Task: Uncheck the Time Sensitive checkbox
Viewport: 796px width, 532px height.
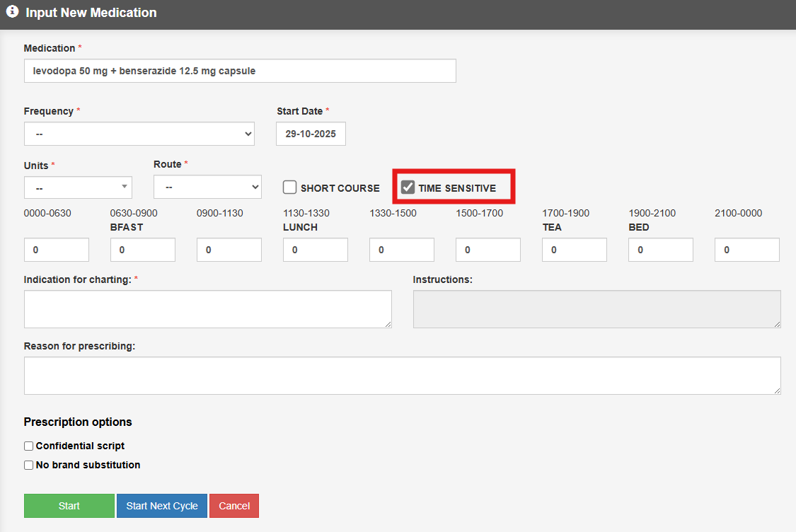Action: point(408,187)
